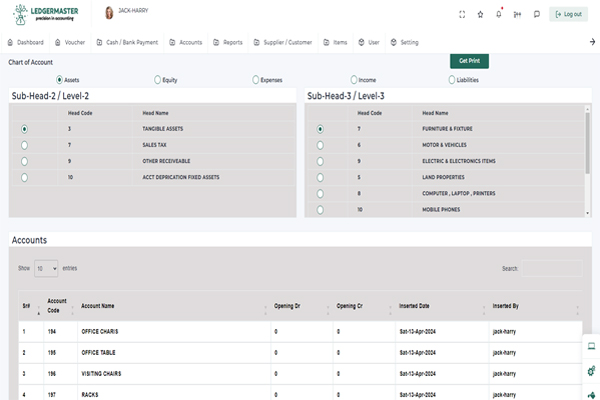Viewport: 600px width, 400px height.
Task: Click the VISITING CHAIRS account name
Action: point(101,374)
